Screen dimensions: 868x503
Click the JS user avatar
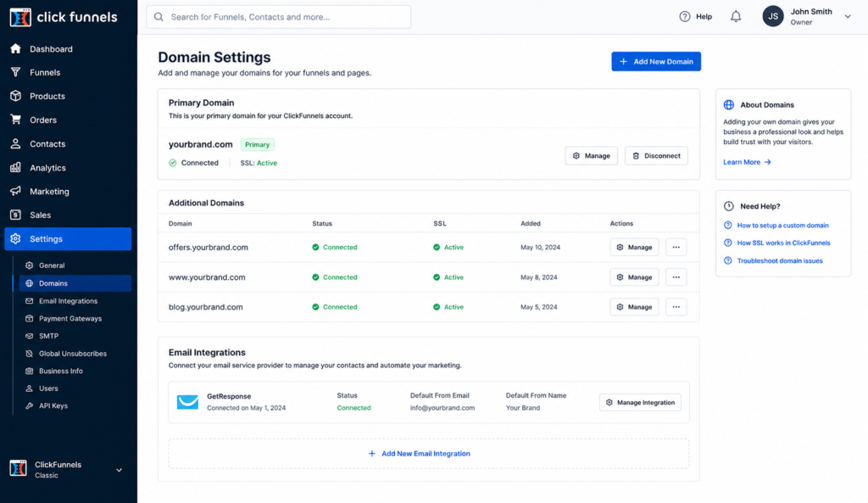point(773,17)
